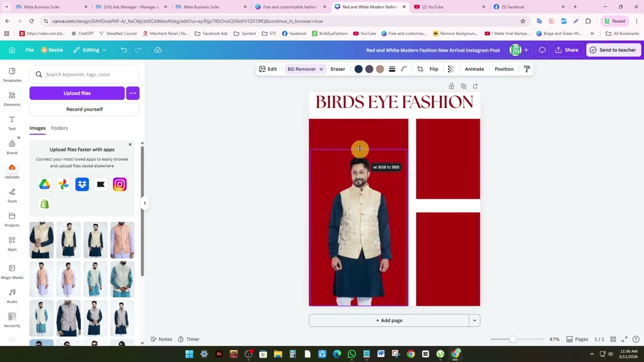
Task: Click the uploads search field
Action: click(85, 74)
